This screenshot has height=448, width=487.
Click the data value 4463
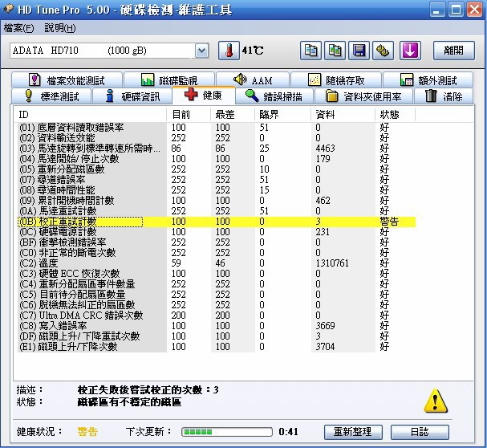coord(325,149)
